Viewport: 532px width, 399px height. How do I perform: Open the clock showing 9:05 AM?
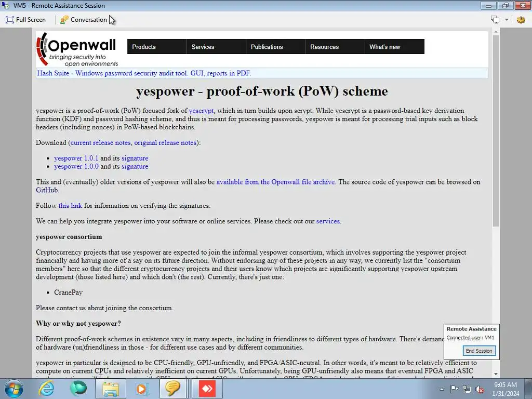click(505, 389)
